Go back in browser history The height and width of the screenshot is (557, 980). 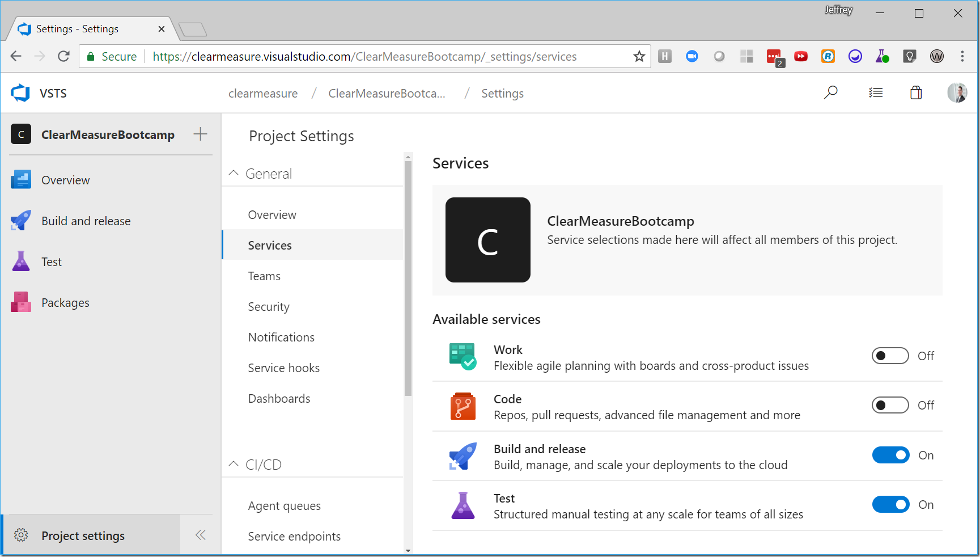pos(16,56)
